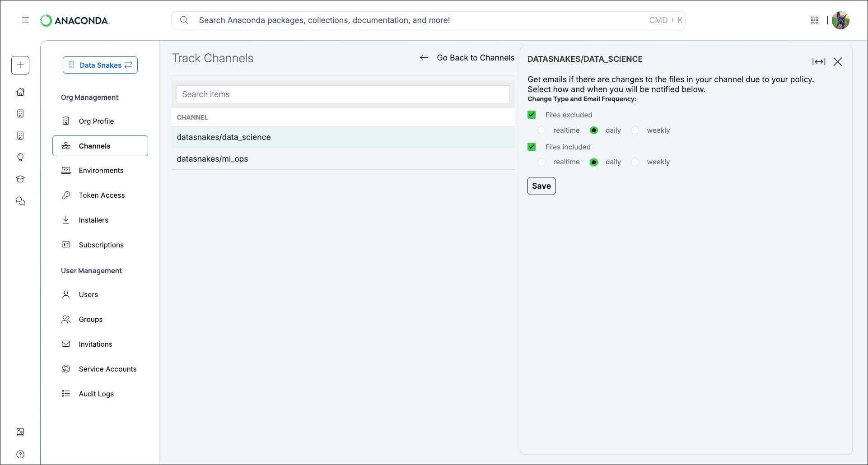The height and width of the screenshot is (465, 868).
Task: Click the Audit Logs list icon
Action: click(66, 394)
